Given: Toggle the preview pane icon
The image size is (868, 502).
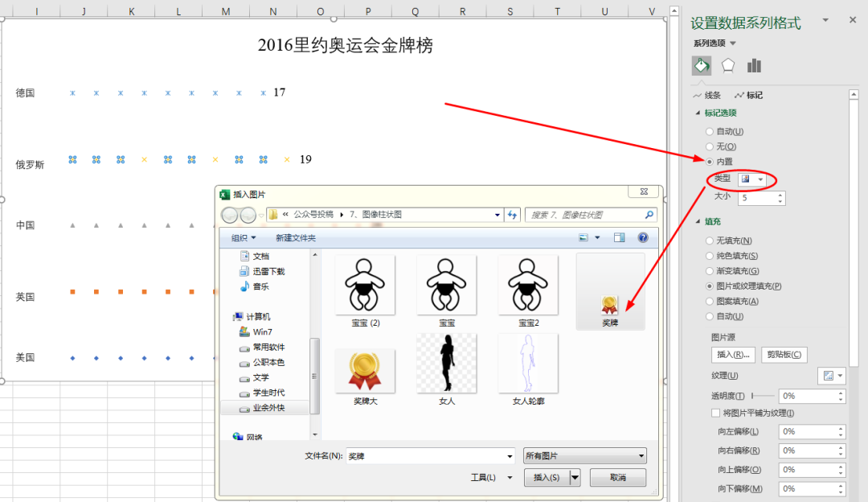Looking at the screenshot, I should (619, 237).
